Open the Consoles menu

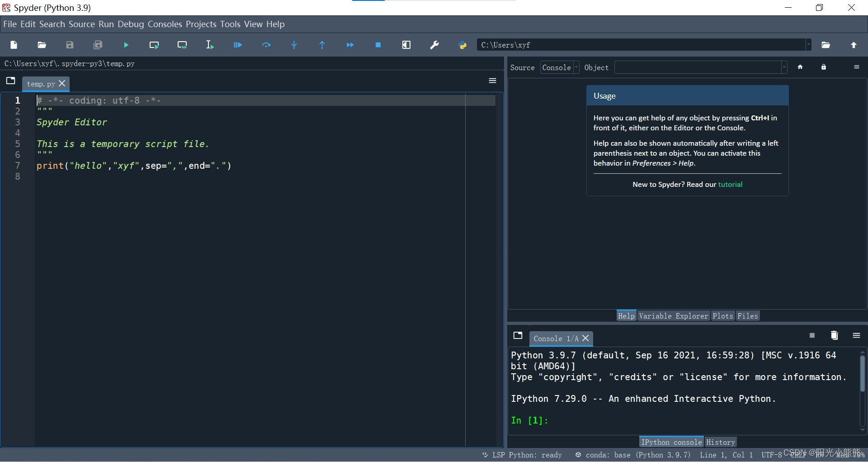point(165,24)
